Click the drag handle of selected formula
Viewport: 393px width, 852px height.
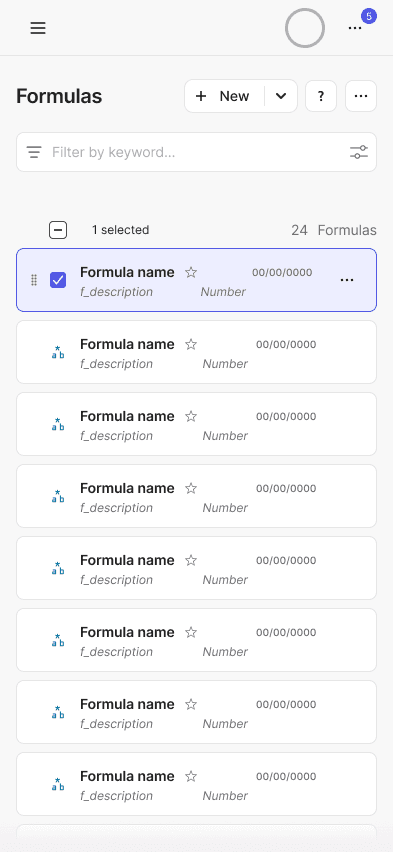click(34, 280)
